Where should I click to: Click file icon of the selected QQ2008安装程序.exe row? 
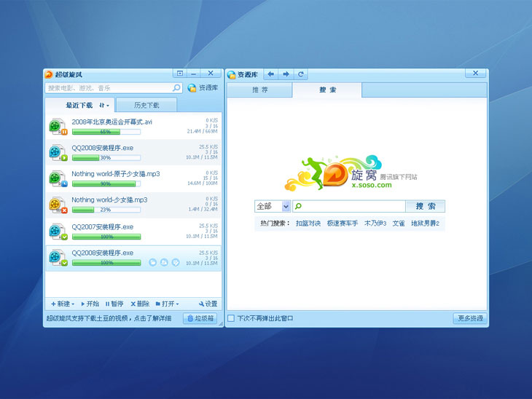click(58, 258)
